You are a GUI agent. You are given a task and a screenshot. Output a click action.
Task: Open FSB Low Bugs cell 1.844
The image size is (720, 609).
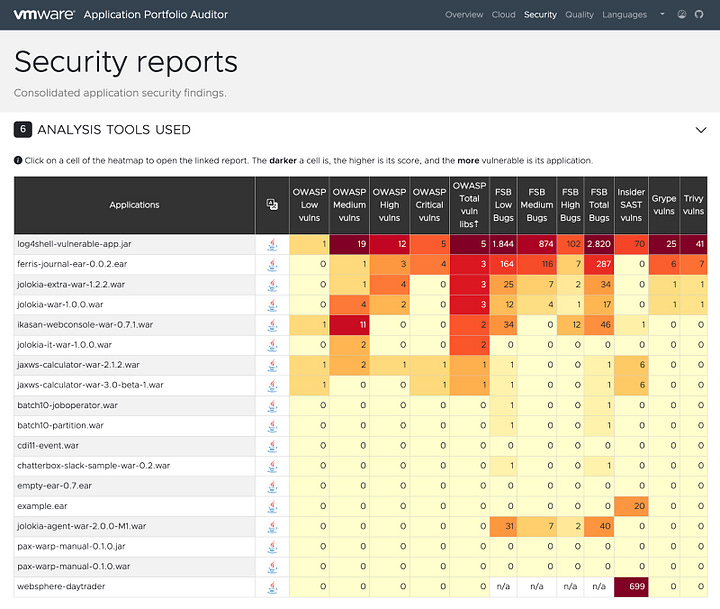point(503,244)
